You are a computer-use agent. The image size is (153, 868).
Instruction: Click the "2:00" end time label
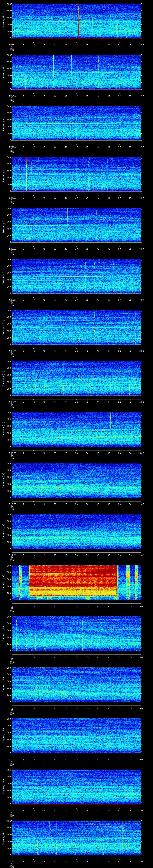[141, 44]
